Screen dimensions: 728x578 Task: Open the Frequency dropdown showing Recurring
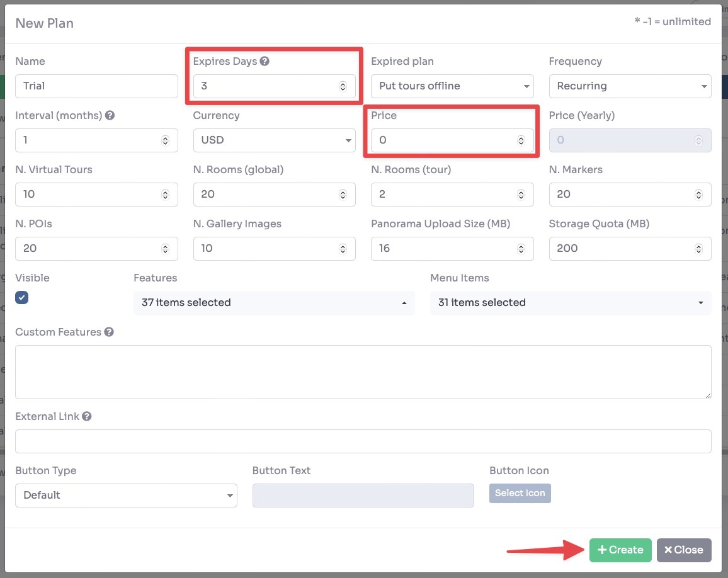(630, 86)
